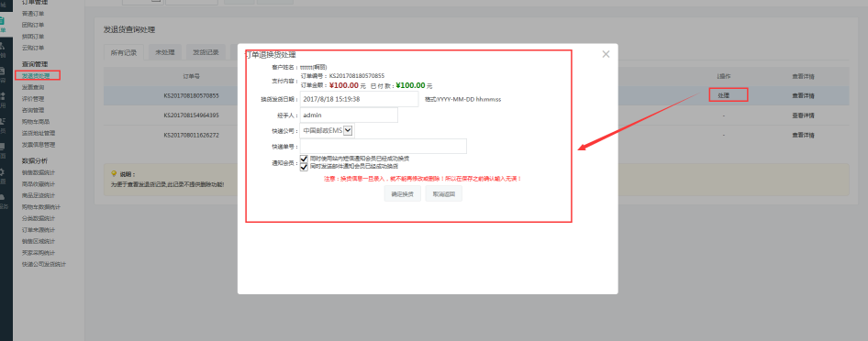Click the green ¥100.00 paid amount
The image size is (868, 341).
click(410, 85)
